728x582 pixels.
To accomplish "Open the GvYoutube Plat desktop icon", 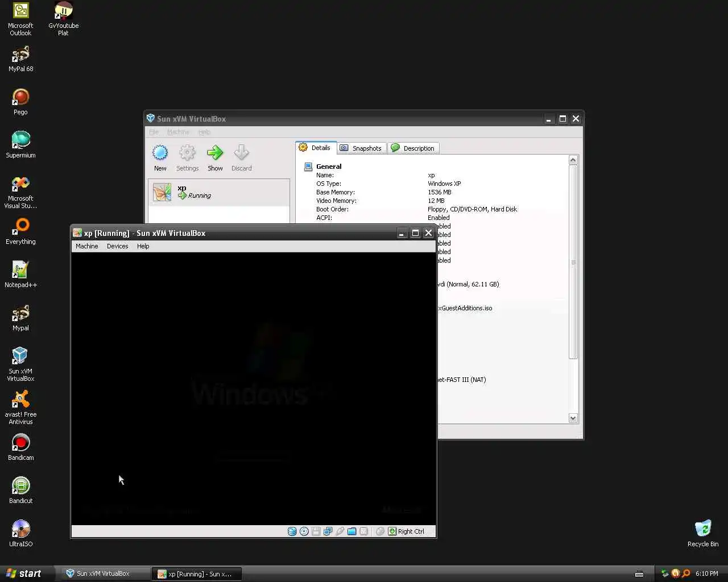I will (63, 19).
